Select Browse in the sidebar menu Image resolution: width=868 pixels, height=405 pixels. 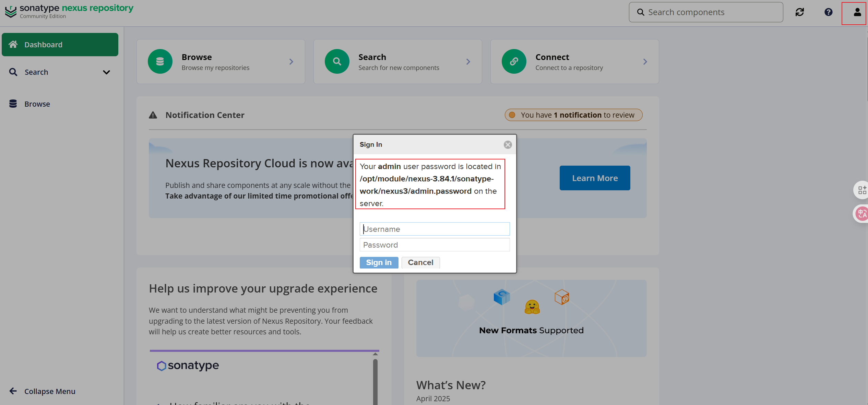coord(60,104)
